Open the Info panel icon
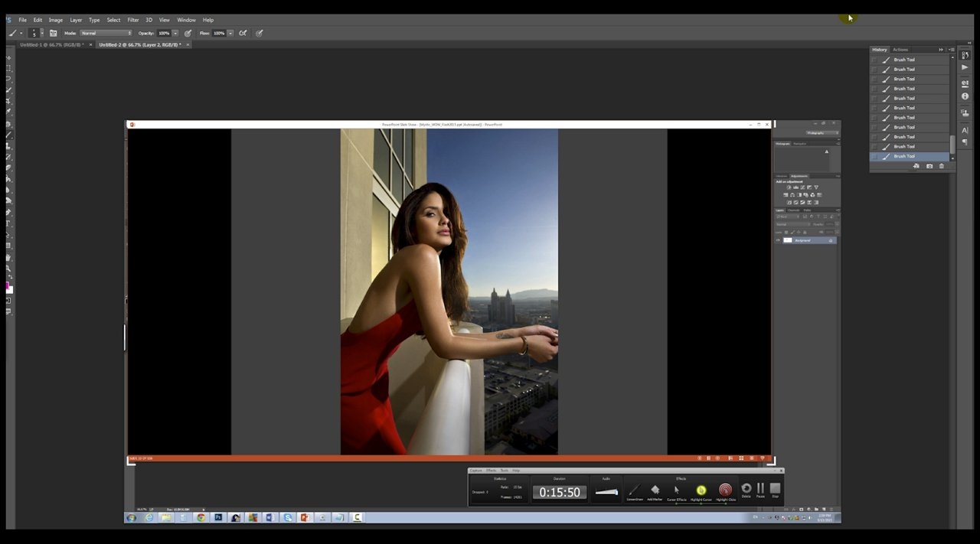Image resolution: width=980 pixels, height=544 pixels. pyautogui.click(x=965, y=96)
